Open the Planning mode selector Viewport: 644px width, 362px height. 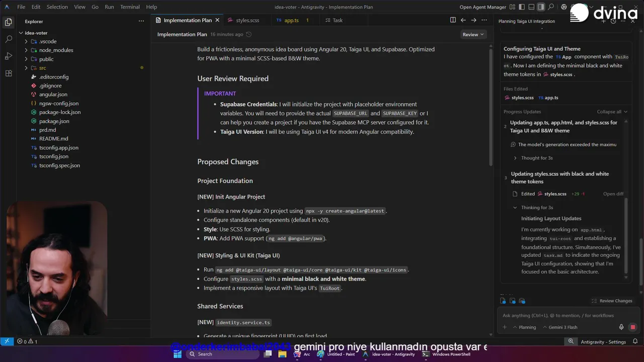pos(524,327)
